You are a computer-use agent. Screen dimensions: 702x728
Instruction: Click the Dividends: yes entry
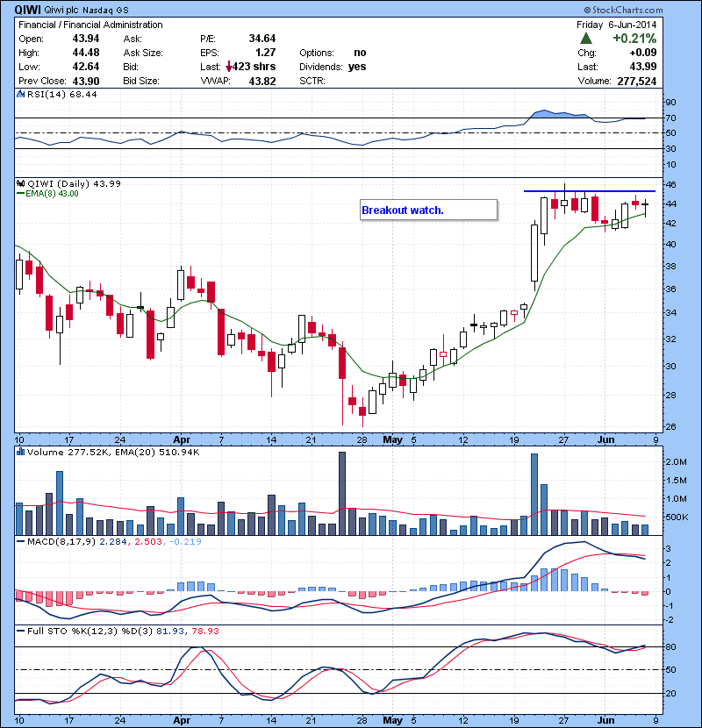[x=333, y=67]
